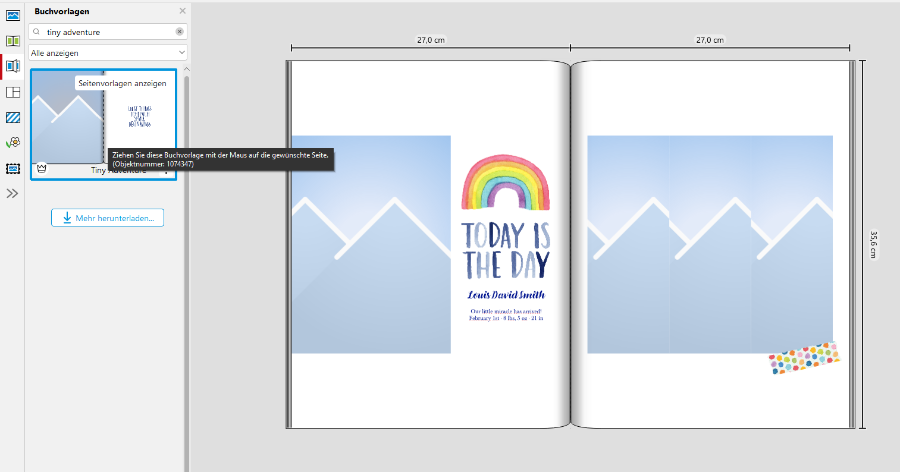Screen dimensions: 900x472
Task: Select the right page mountain photo placeholder
Action: (710, 245)
